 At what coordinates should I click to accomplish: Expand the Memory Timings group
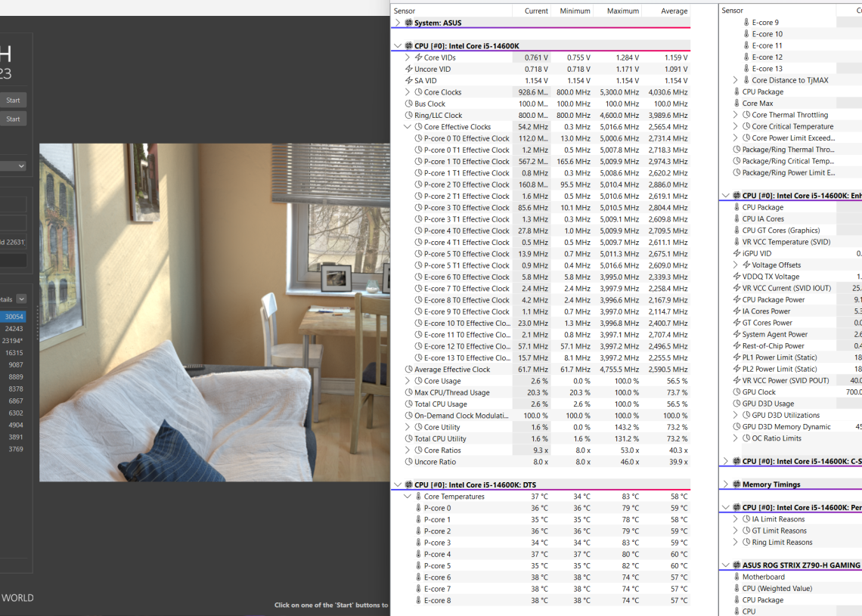coord(726,484)
